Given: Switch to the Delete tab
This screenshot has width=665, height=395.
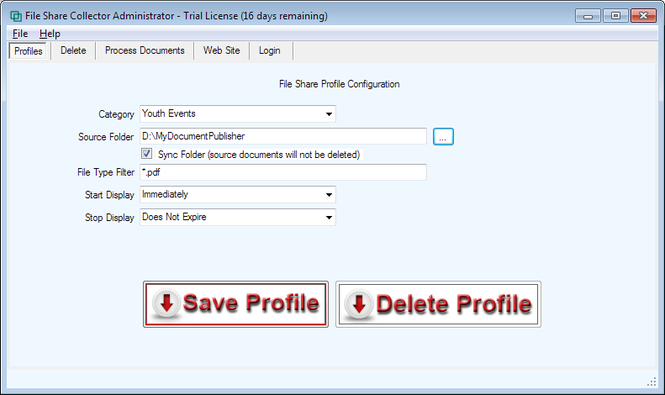Looking at the screenshot, I should pos(73,50).
